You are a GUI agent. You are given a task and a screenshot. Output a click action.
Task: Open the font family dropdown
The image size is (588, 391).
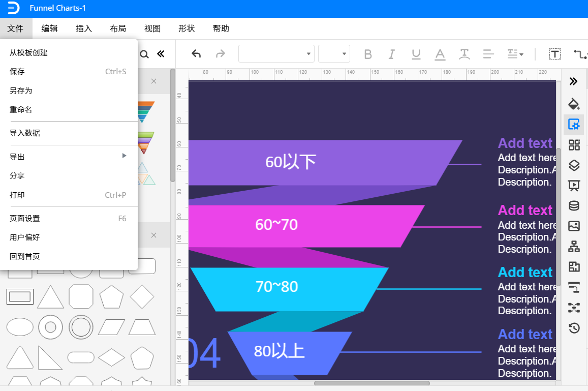pos(276,54)
